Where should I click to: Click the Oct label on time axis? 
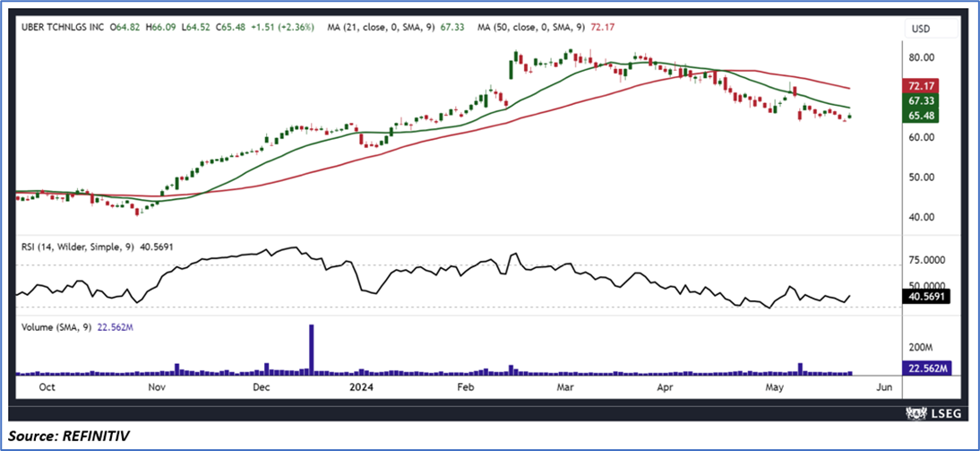(x=47, y=388)
